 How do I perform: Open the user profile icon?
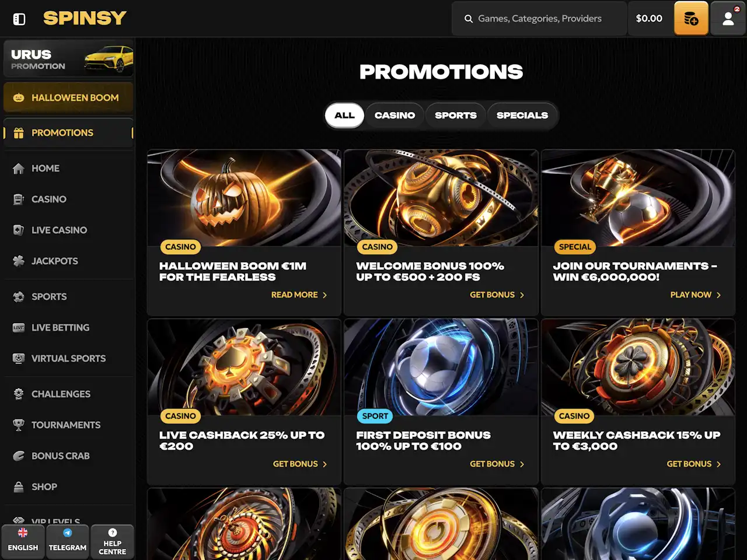728,18
